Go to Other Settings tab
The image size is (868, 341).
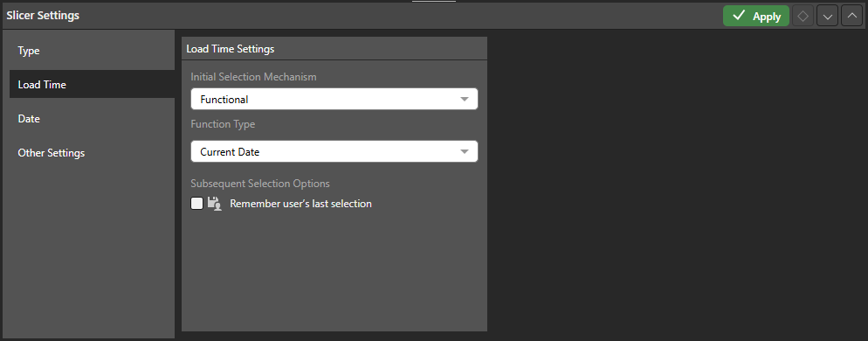tap(92, 152)
